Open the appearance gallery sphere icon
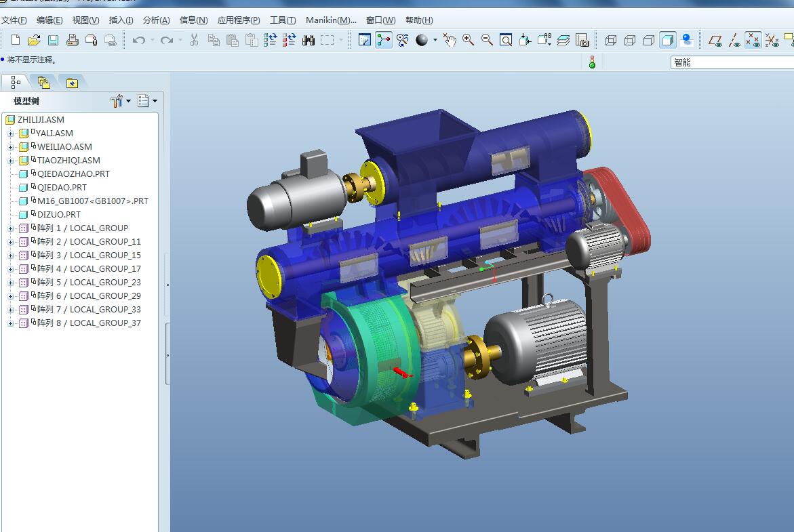 (421, 40)
